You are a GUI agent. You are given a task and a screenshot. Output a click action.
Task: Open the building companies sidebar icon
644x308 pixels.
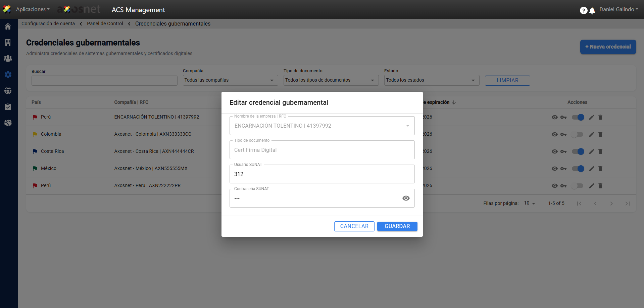point(8,42)
